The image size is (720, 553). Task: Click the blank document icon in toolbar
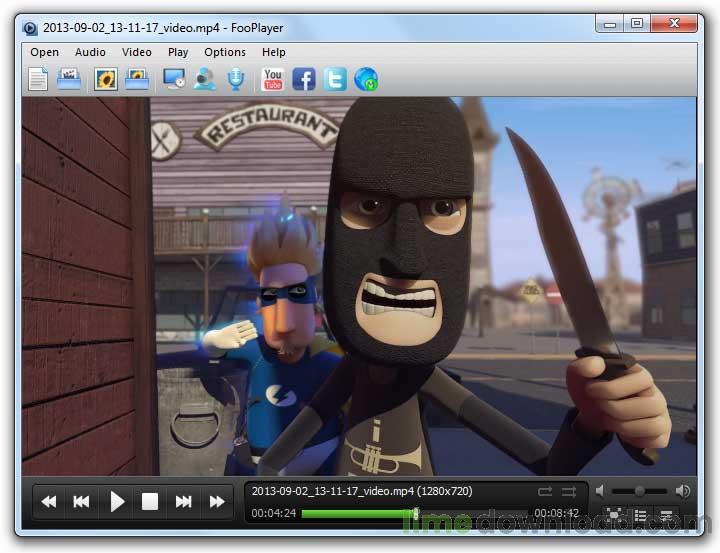tap(38, 79)
